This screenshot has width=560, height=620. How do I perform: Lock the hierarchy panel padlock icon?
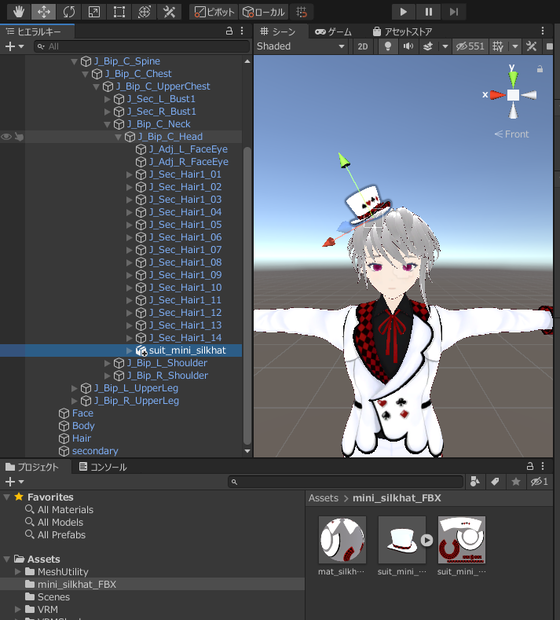click(x=229, y=31)
